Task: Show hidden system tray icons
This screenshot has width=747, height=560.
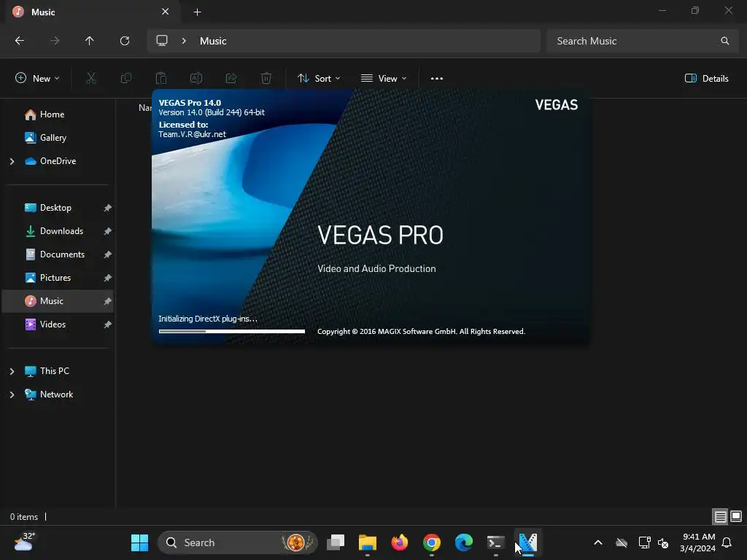Action: (x=598, y=542)
